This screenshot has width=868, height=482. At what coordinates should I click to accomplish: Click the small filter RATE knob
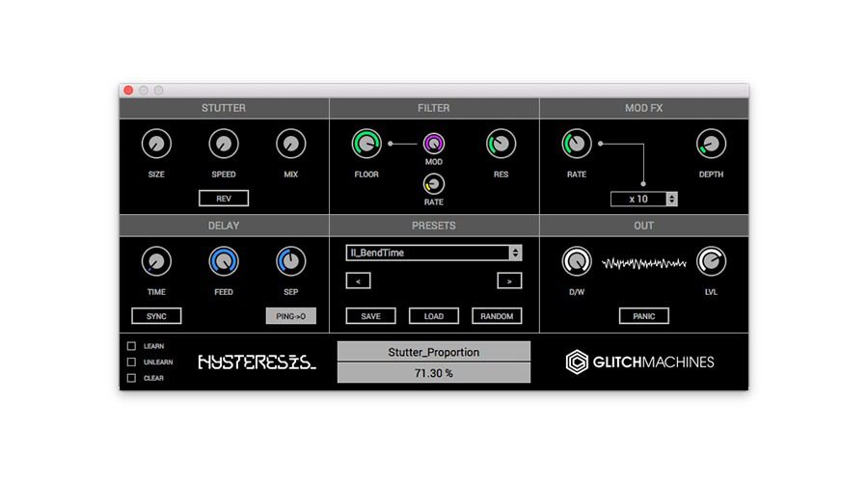coord(433,184)
